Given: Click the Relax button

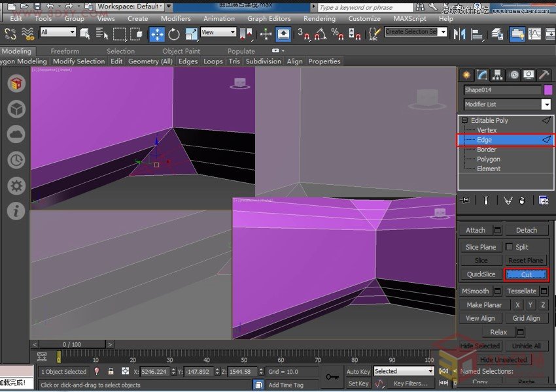Looking at the screenshot, I should click(x=498, y=332).
